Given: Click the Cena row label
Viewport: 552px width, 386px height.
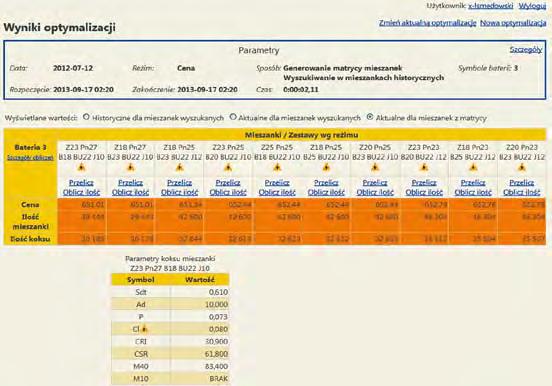Looking at the screenshot, I should point(30,204).
